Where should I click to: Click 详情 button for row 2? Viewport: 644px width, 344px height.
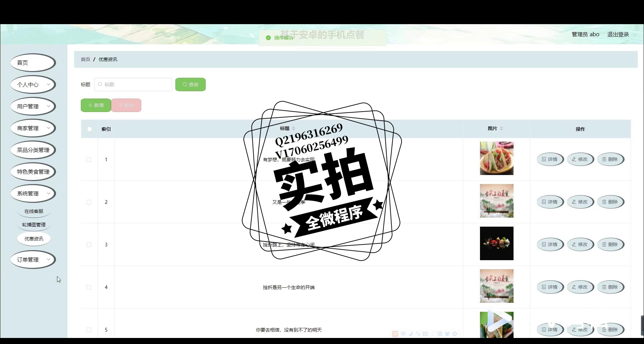[x=550, y=202]
